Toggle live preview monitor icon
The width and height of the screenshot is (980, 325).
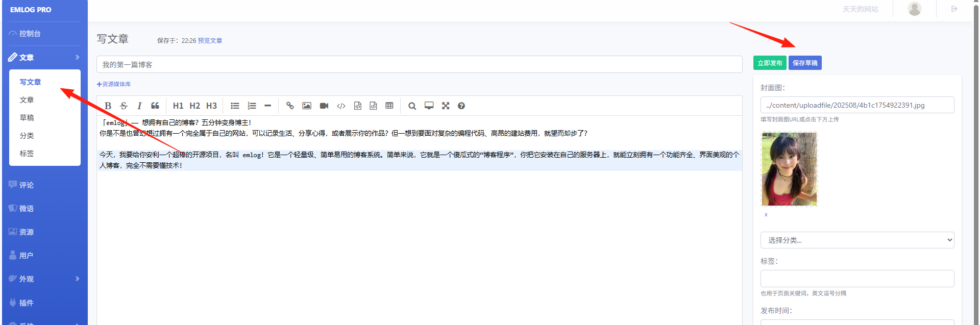[429, 106]
